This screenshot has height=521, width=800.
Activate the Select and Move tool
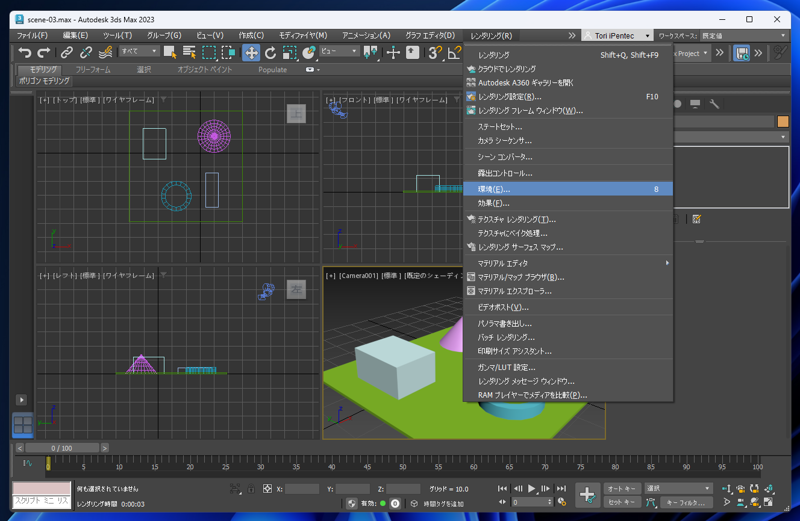pos(251,53)
